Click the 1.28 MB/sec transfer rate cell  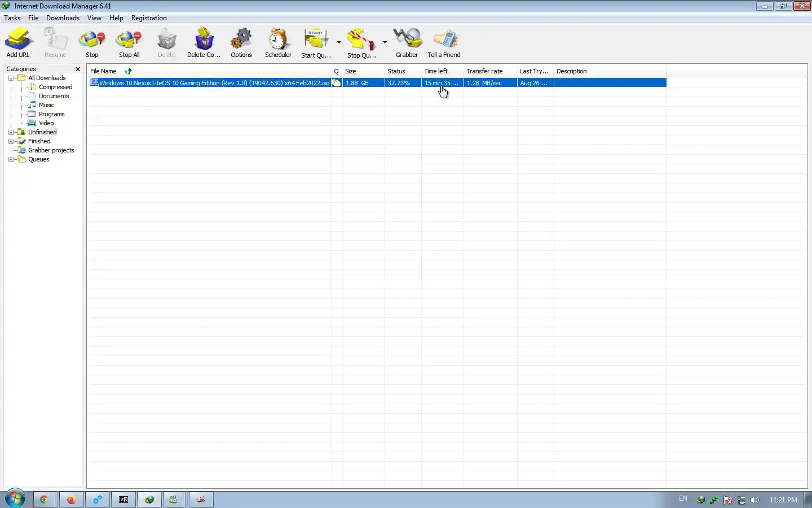click(490, 83)
